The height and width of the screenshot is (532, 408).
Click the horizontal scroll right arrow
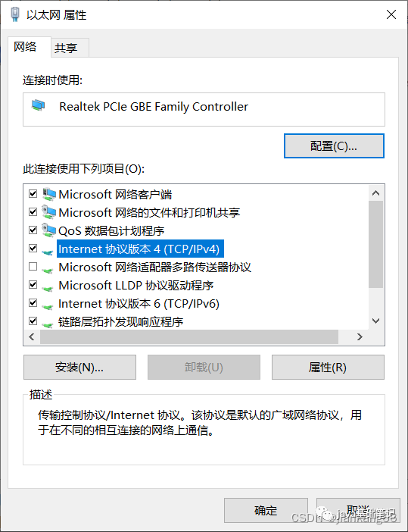tap(360, 336)
